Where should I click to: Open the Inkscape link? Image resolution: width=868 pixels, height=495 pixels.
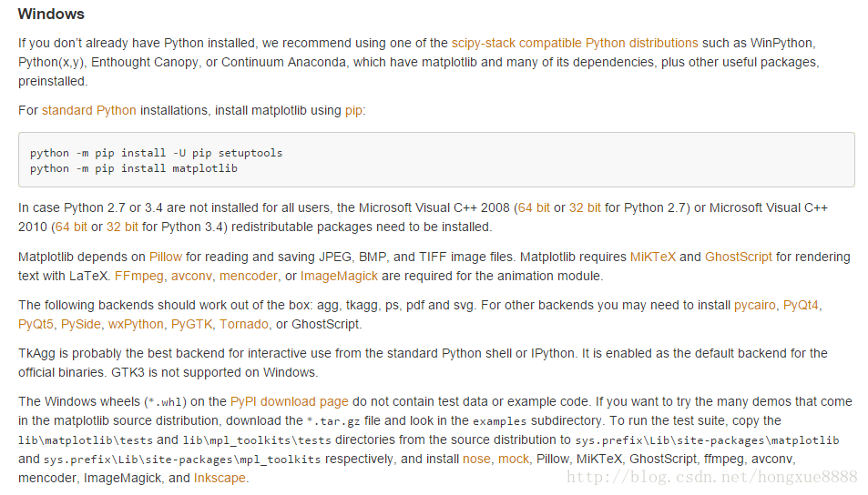point(220,479)
